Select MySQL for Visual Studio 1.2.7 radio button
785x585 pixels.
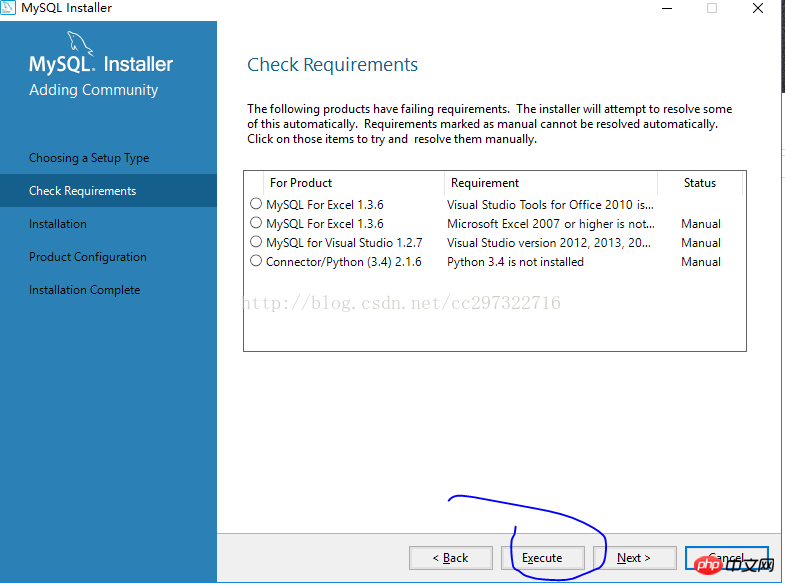(256, 242)
